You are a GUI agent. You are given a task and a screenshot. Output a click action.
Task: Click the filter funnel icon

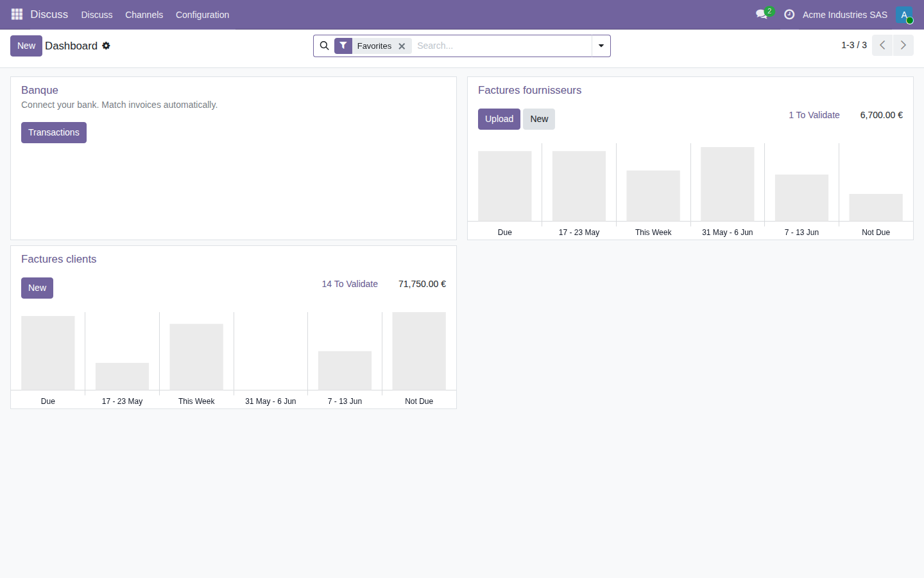pos(343,46)
